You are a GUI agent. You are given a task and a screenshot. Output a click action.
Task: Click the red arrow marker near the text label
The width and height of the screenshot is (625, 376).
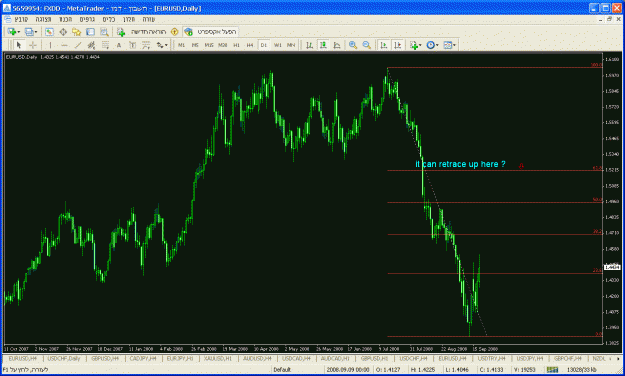pos(521,166)
